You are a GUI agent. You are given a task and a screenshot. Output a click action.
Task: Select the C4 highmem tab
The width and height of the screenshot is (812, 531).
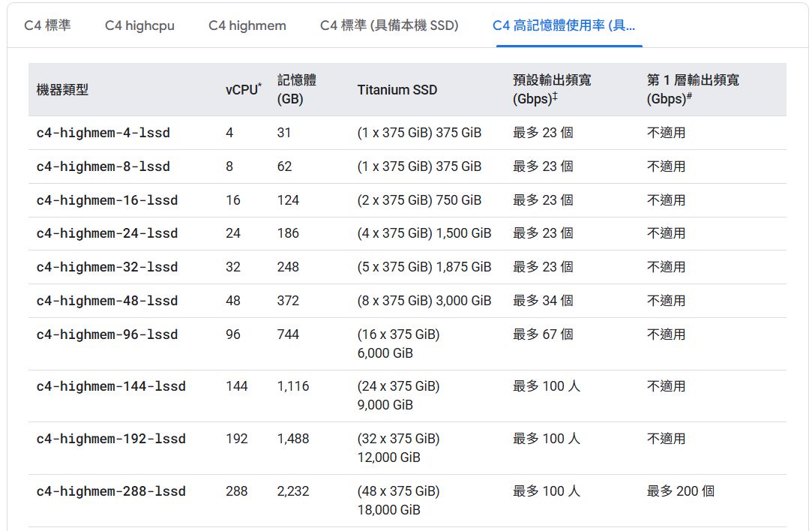247,25
